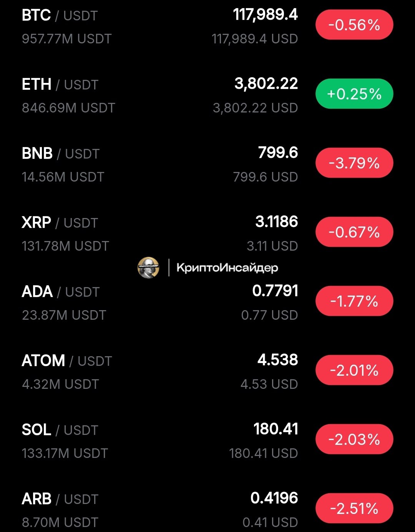Image resolution: width=415 pixels, height=532 pixels.
Task: Tap the BTC -0.56% change badge
Action: click(x=354, y=25)
